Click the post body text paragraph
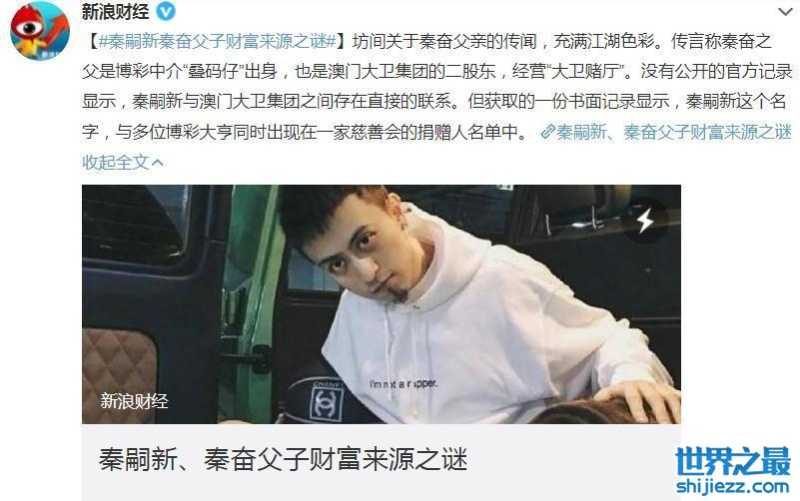 437,87
